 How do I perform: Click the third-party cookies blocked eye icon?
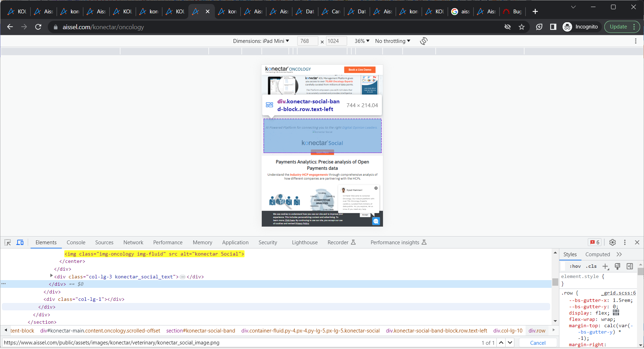click(x=508, y=27)
